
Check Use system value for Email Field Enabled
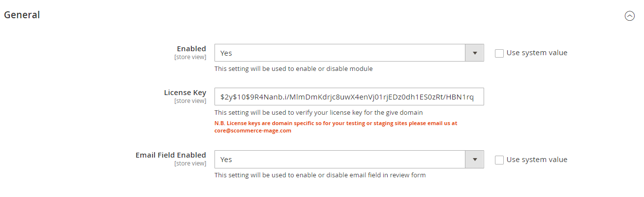[499, 160]
